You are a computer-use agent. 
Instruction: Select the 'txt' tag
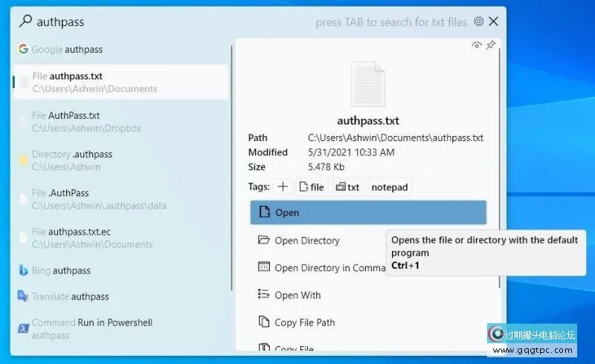pyautogui.click(x=347, y=187)
